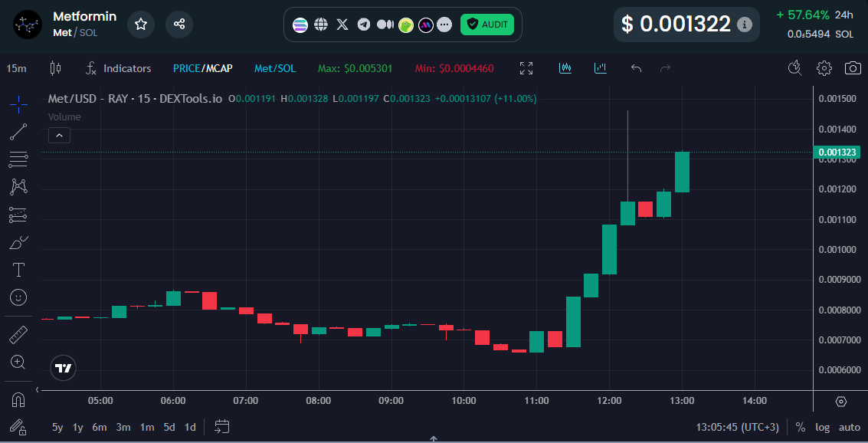The width and height of the screenshot is (868, 443).
Task: Select the pattern drawing tool
Action: 18,186
